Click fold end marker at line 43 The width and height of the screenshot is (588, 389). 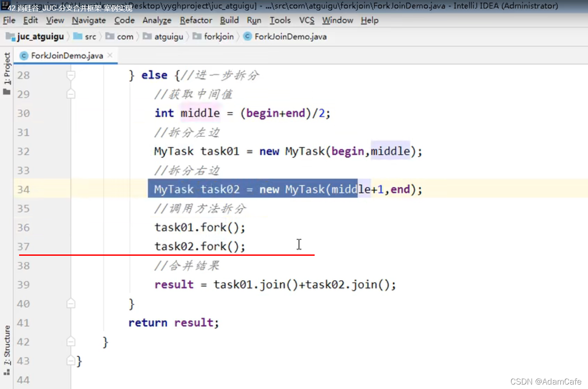(71, 361)
